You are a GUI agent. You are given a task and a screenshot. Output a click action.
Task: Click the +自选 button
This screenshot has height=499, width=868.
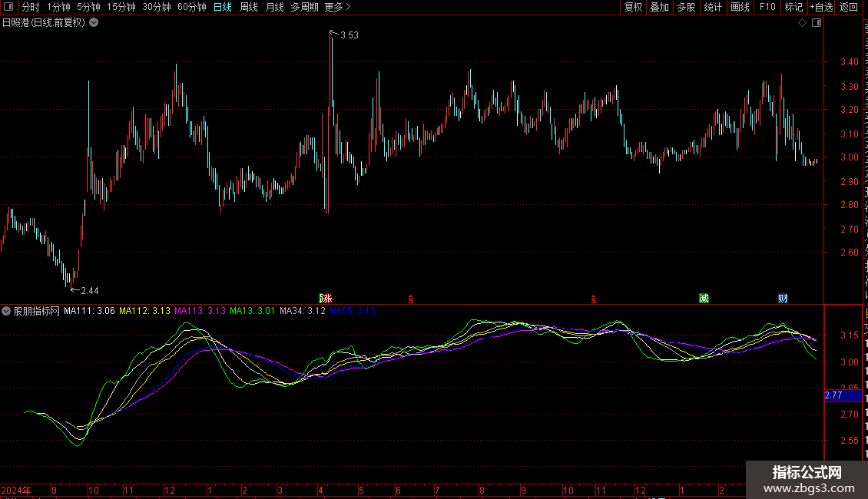pos(820,7)
